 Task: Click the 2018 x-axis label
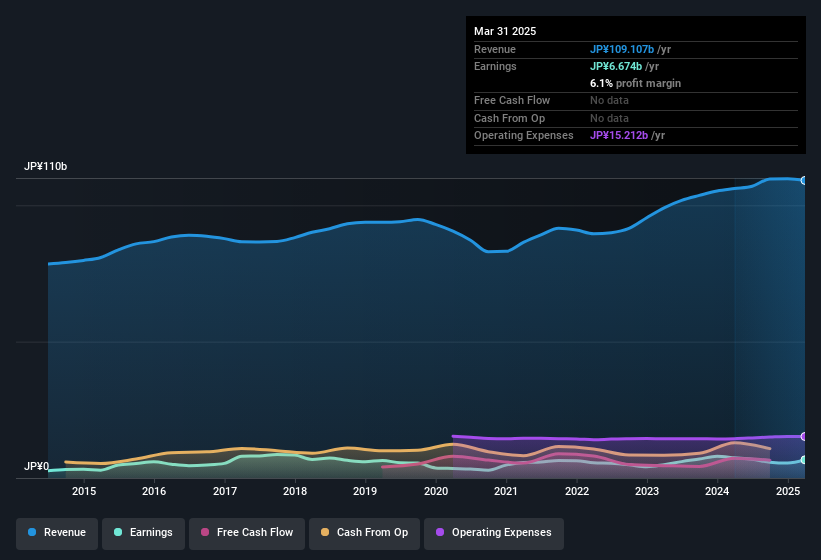295,491
